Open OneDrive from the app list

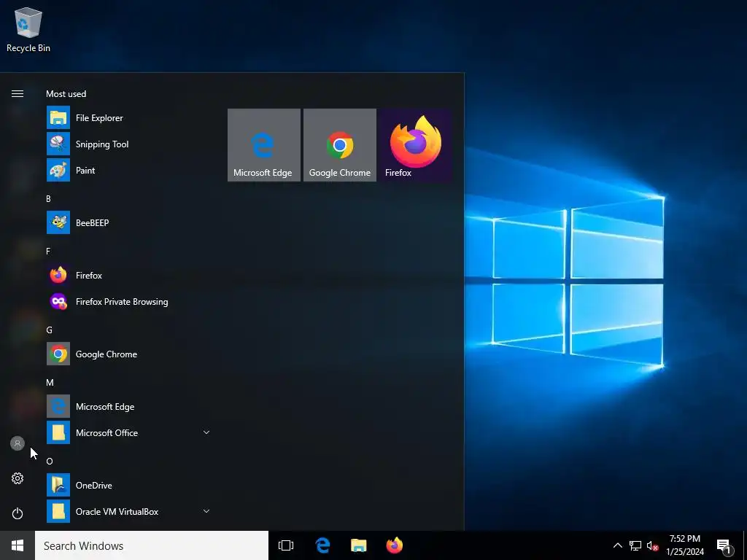point(129,485)
